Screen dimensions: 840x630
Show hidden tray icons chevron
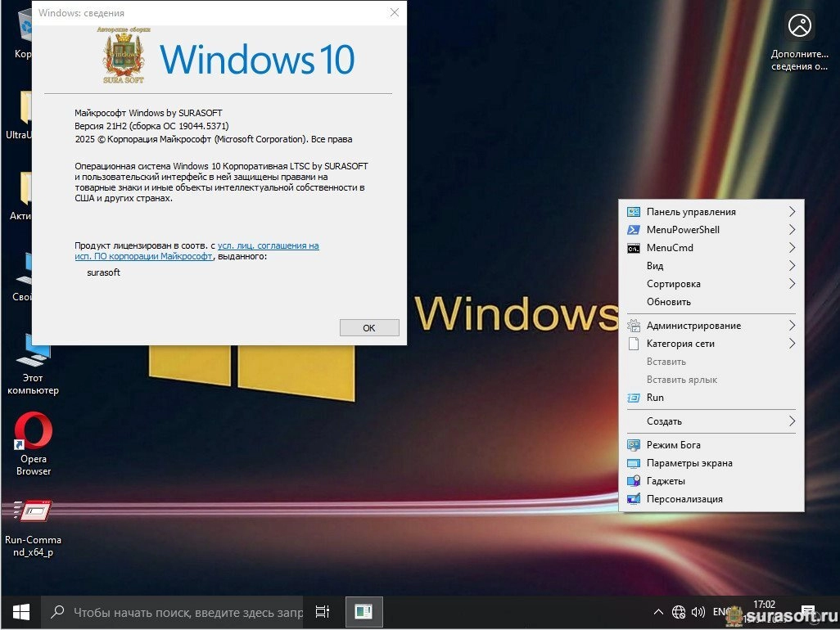click(658, 611)
